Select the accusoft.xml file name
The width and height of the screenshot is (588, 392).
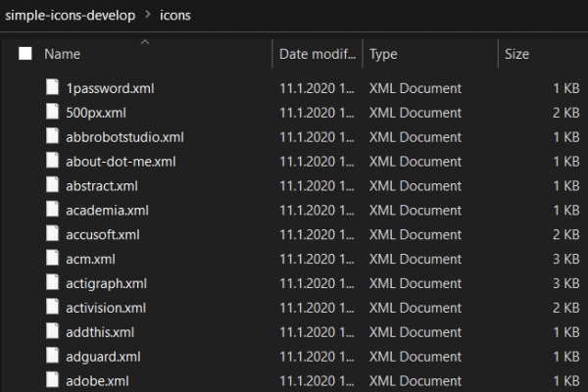click(x=103, y=234)
